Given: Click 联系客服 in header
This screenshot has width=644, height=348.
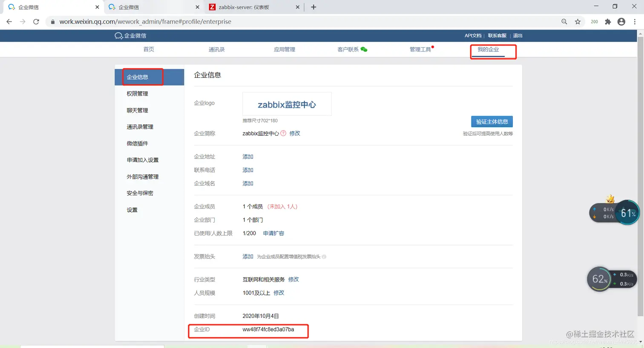Looking at the screenshot, I should 497,36.
